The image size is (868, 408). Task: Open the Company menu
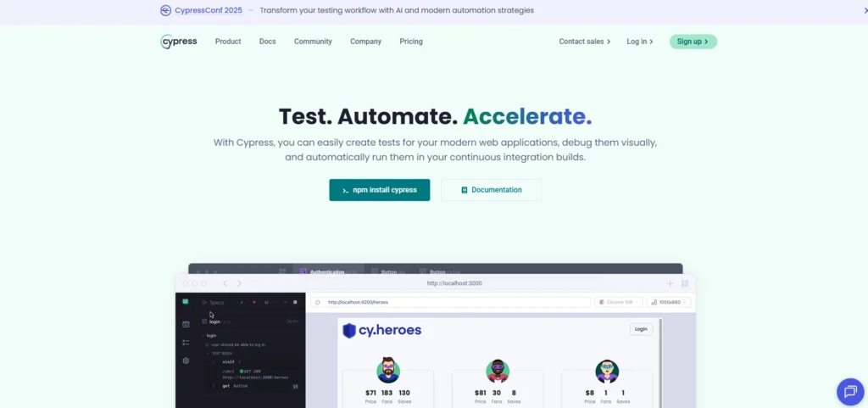click(365, 42)
